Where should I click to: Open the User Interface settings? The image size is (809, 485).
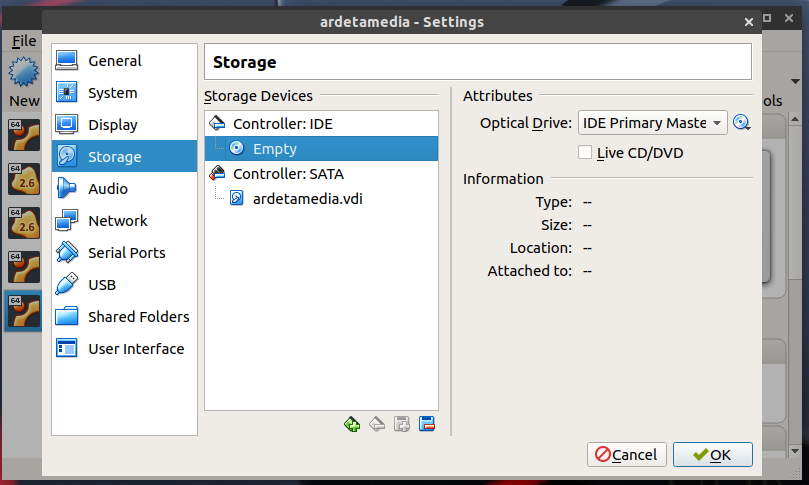pos(136,349)
